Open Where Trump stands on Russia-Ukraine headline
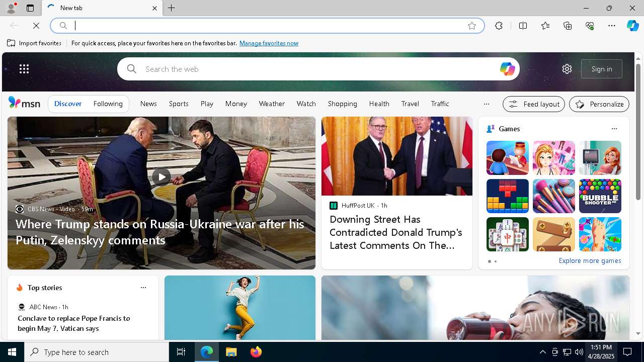This screenshot has height=362, width=644. tap(160, 232)
